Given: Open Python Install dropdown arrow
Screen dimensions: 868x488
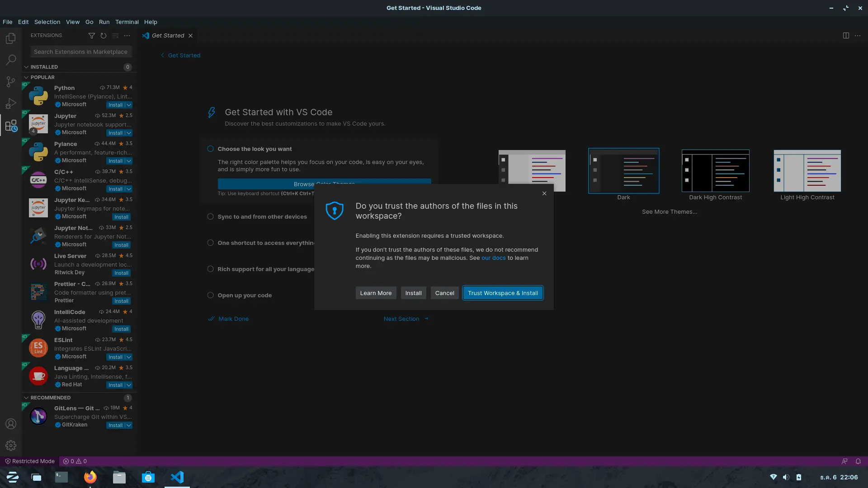Looking at the screenshot, I should tap(129, 105).
